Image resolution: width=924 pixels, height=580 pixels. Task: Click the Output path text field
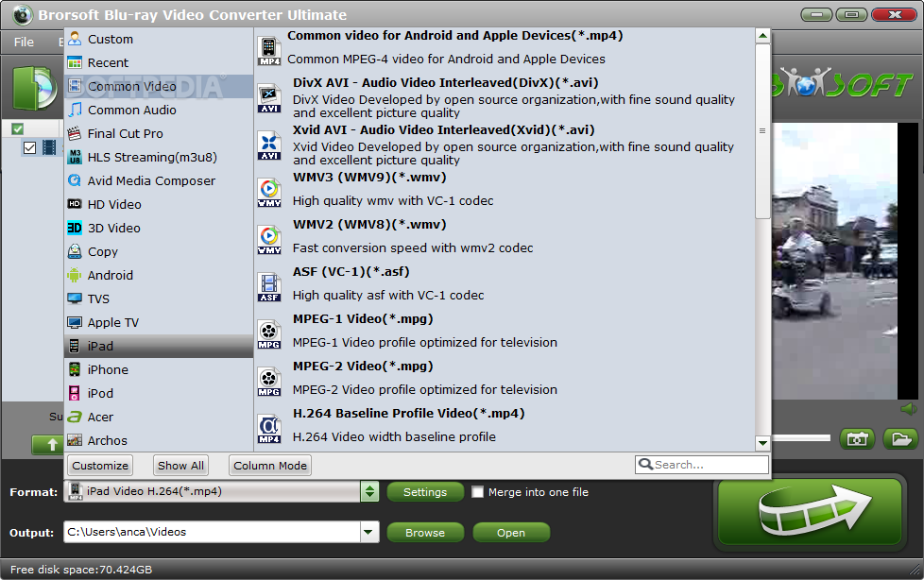213,532
